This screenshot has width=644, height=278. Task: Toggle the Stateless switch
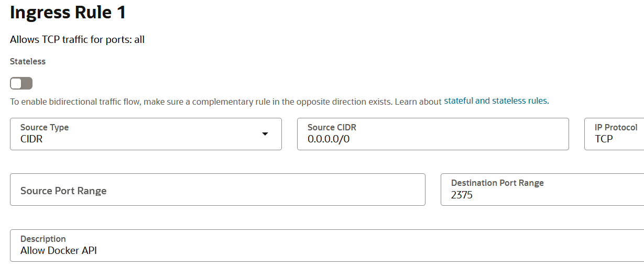click(x=21, y=83)
